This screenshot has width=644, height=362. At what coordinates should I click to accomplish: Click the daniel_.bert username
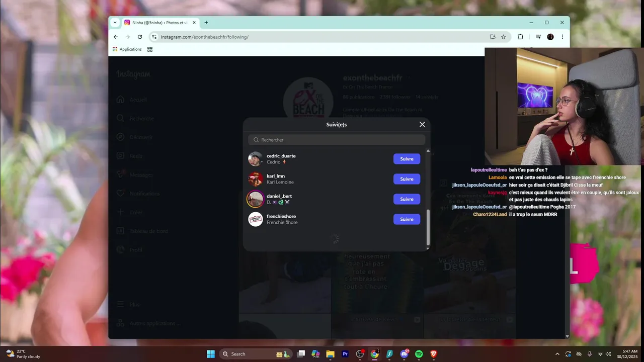279,196
